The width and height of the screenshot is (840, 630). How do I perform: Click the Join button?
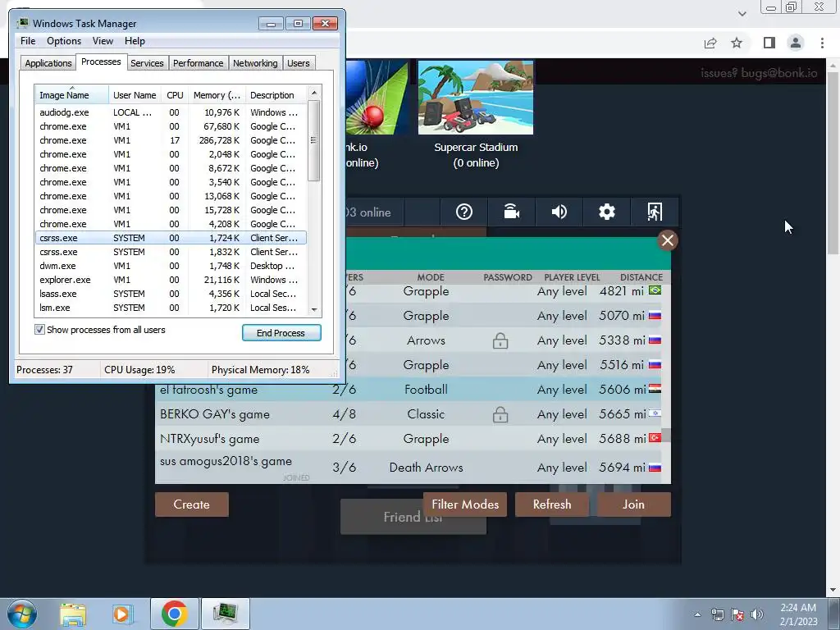click(x=634, y=504)
